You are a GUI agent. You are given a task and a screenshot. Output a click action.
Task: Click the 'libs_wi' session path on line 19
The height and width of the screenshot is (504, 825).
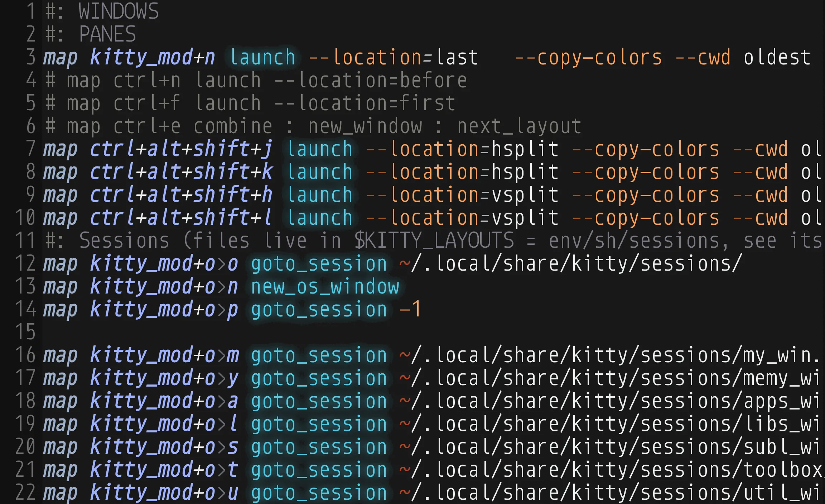click(610, 424)
